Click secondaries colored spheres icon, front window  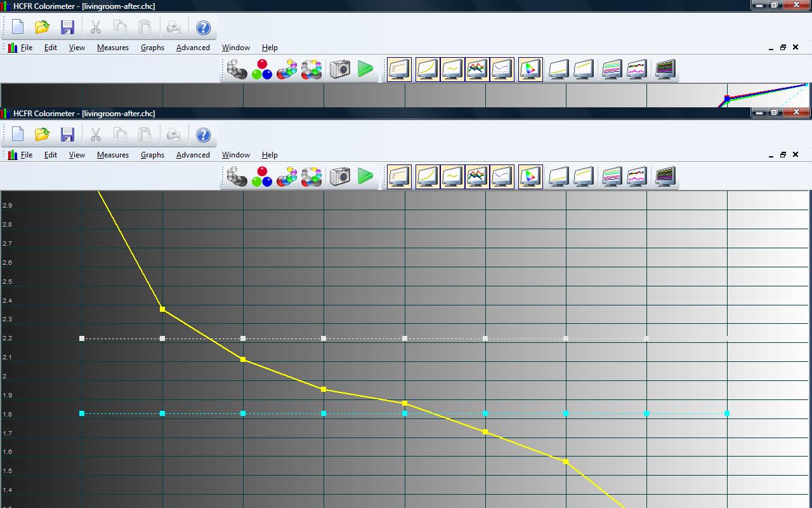(x=287, y=177)
